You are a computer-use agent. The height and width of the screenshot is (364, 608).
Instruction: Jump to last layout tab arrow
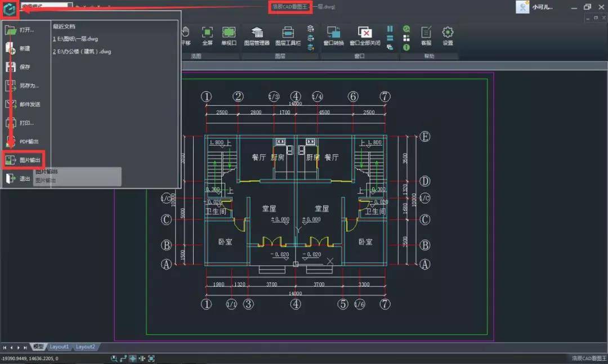[25, 347]
